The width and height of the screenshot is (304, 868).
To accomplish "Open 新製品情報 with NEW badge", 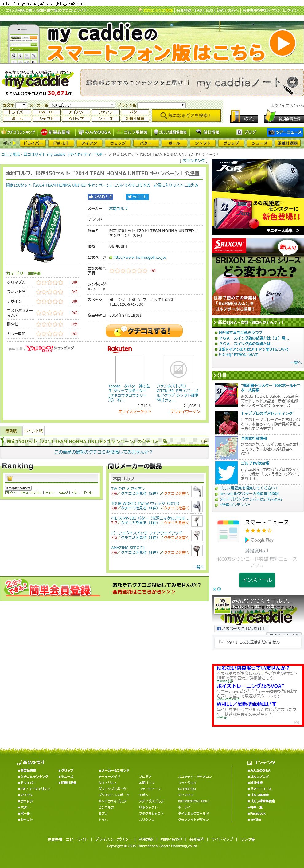I will point(55,132).
